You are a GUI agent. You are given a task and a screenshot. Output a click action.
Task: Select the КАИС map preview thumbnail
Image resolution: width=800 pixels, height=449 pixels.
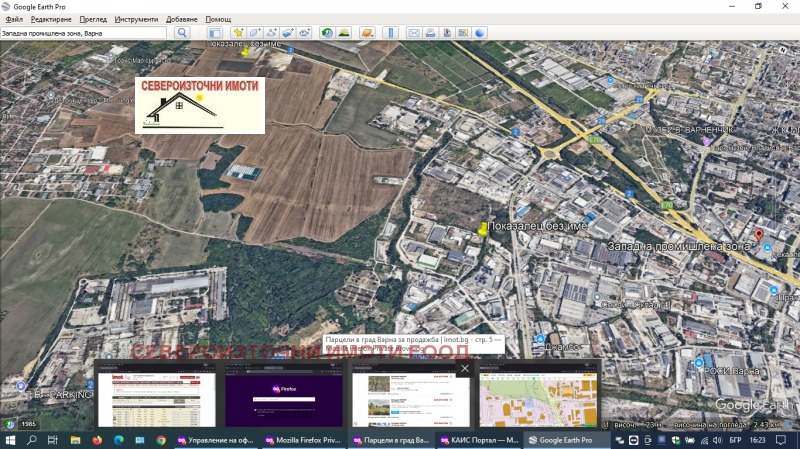538,400
